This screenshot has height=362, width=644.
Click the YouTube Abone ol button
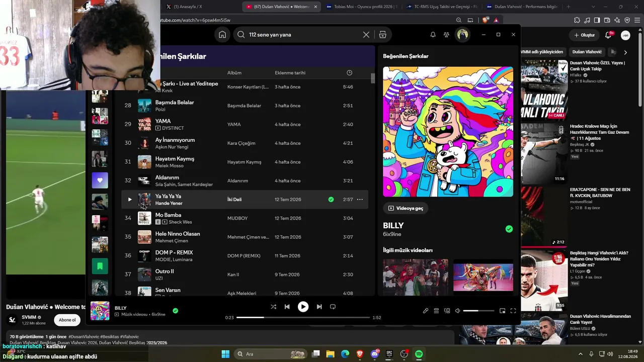coord(67,320)
